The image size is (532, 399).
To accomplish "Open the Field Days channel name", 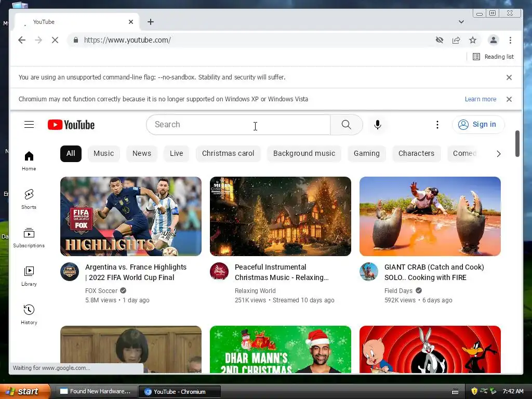I will click(x=398, y=291).
